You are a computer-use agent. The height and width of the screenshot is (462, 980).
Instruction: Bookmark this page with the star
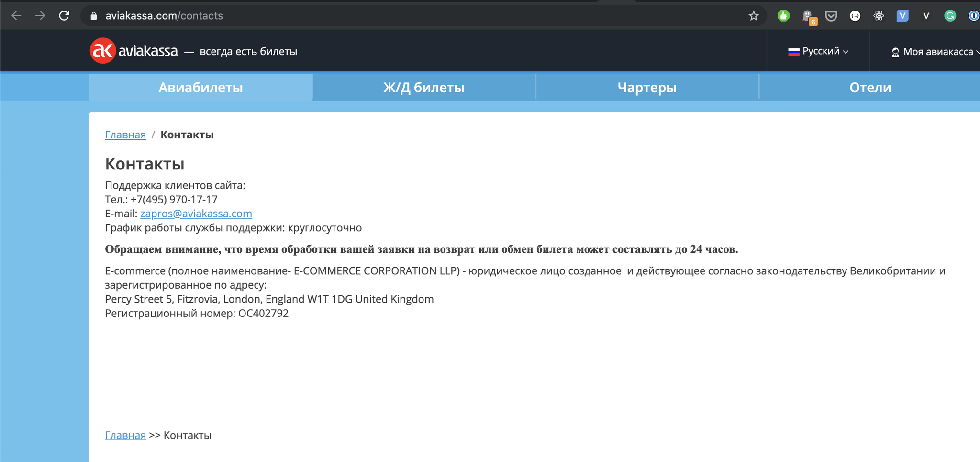754,16
